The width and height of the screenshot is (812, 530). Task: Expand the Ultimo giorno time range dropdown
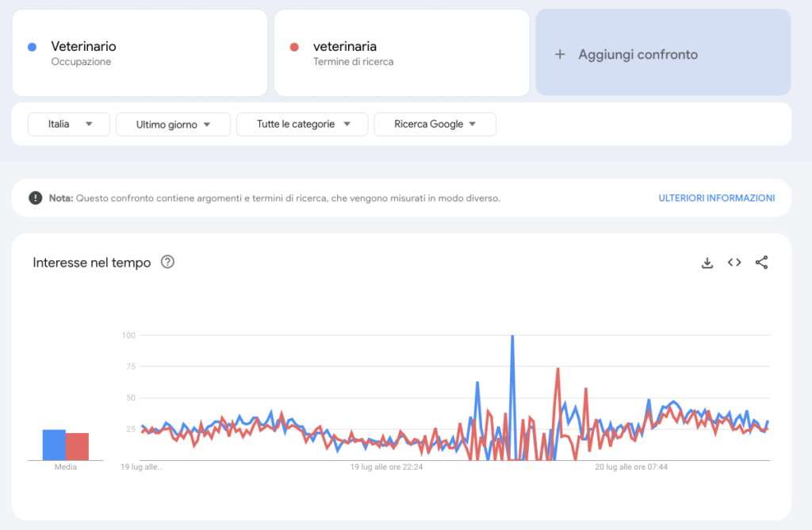tap(173, 125)
